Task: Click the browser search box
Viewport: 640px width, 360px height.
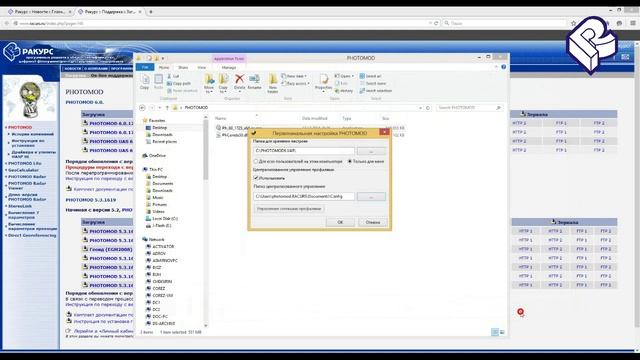Action: click(x=504, y=23)
